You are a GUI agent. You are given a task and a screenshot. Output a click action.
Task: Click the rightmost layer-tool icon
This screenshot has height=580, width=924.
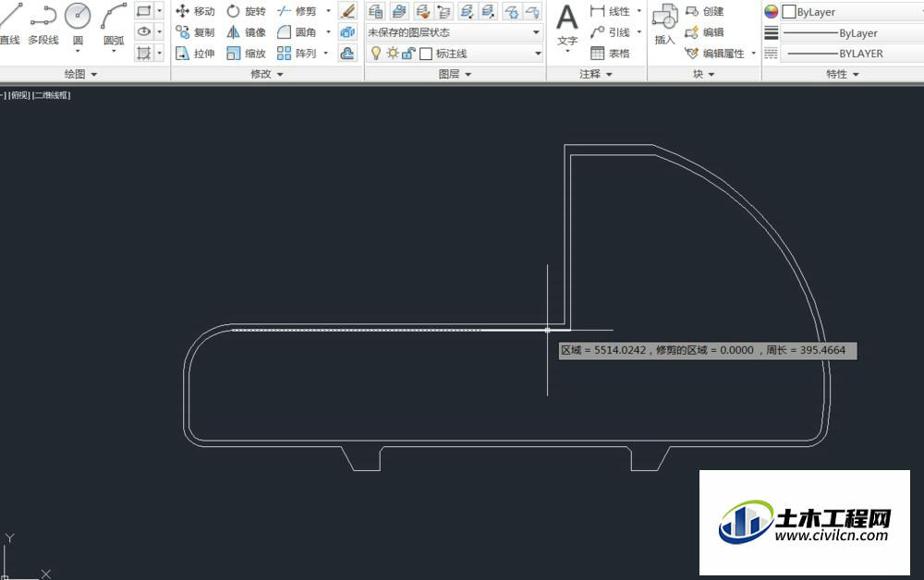(x=533, y=10)
